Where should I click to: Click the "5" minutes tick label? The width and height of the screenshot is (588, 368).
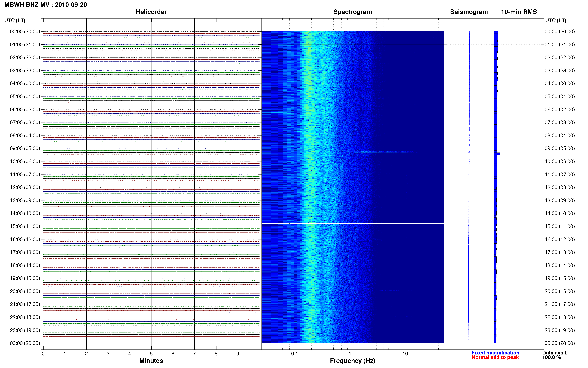[151, 354]
